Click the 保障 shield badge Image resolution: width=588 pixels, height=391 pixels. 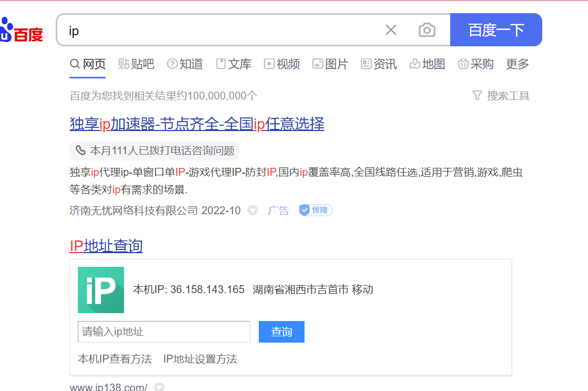point(316,210)
